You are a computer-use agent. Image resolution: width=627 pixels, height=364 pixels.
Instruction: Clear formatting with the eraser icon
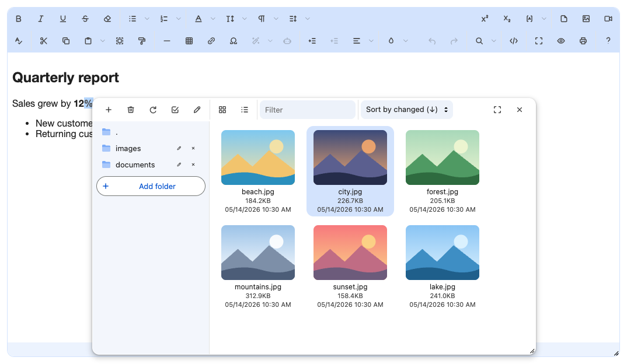click(x=107, y=19)
